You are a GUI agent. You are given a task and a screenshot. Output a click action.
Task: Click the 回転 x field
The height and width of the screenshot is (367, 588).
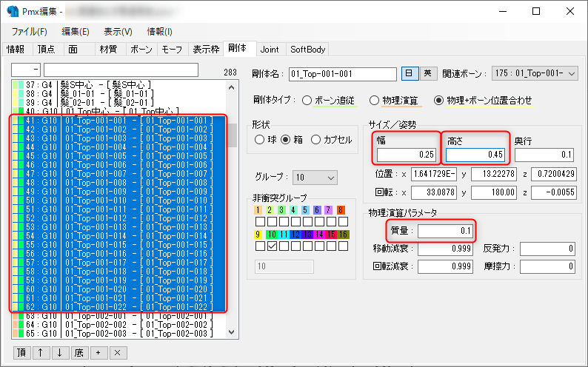[434, 192]
